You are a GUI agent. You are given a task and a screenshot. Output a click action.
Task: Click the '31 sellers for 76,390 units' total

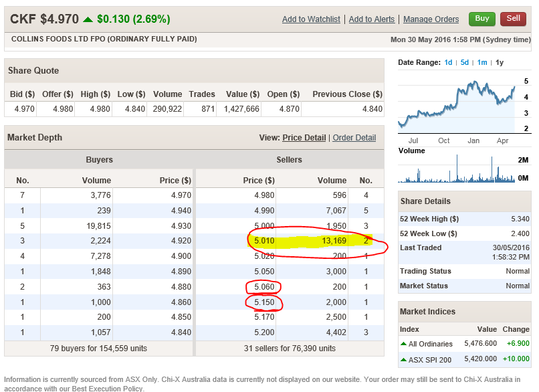click(290, 349)
